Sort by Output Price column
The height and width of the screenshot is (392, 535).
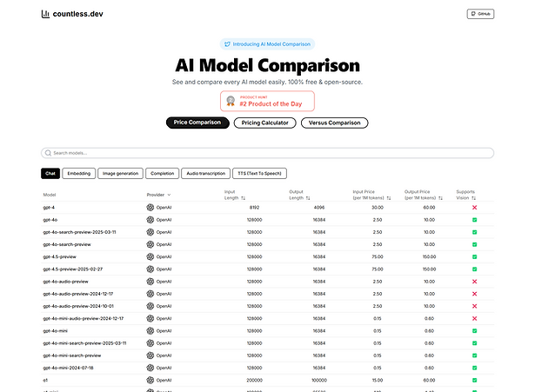click(424, 195)
